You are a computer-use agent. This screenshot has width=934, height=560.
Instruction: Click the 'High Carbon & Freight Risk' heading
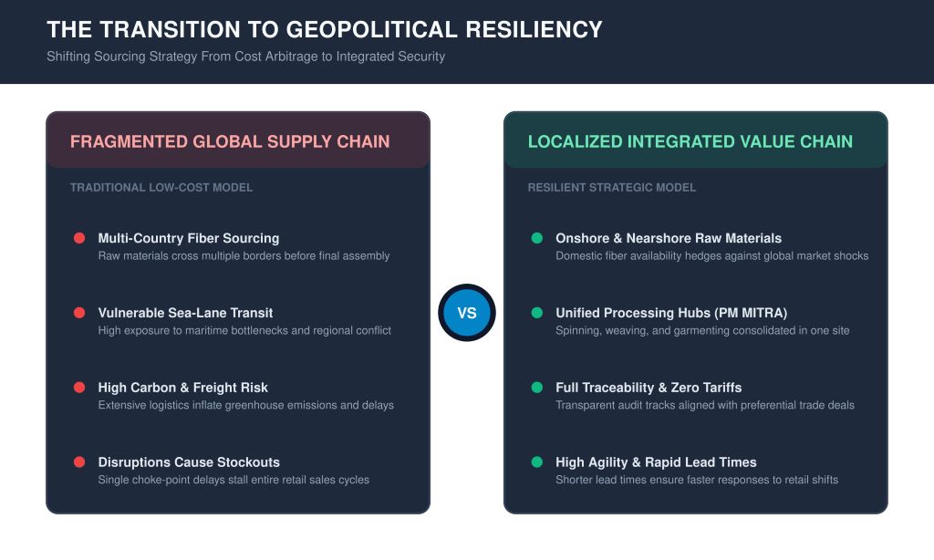click(x=182, y=388)
